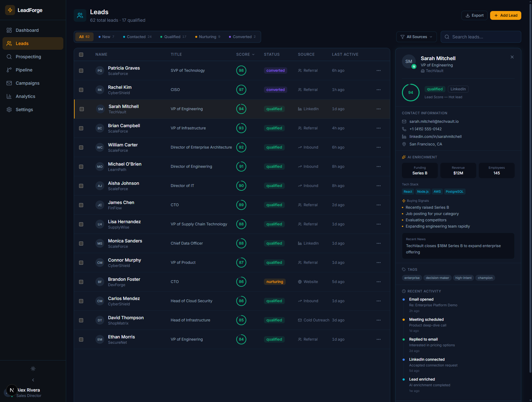Toggle light theme sun icon
Image resolution: width=532 pixels, height=402 pixels.
pyautogui.click(x=33, y=369)
